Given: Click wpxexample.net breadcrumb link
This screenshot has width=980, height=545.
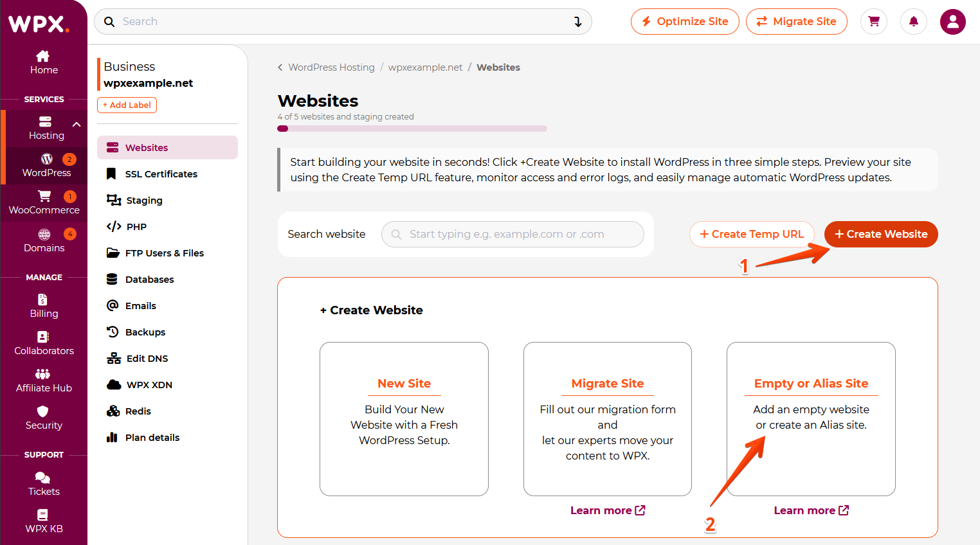Looking at the screenshot, I should click(x=425, y=67).
